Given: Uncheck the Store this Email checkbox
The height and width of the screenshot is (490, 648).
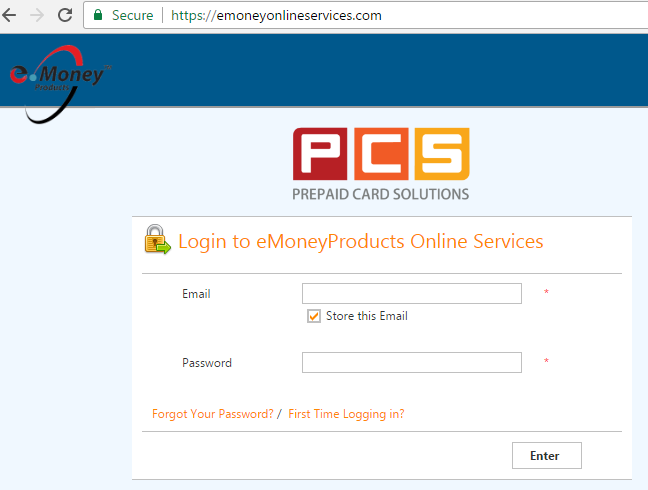Looking at the screenshot, I should (314, 316).
